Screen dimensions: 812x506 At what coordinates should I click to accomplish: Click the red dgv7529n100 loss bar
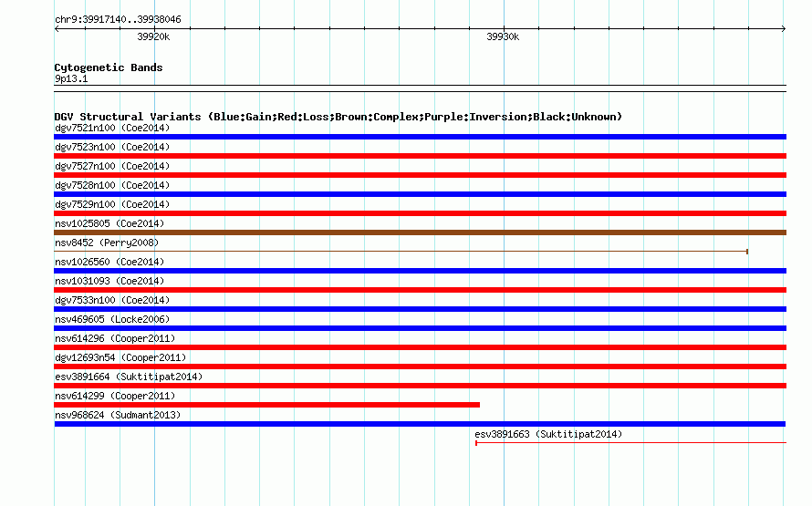pyautogui.click(x=420, y=213)
